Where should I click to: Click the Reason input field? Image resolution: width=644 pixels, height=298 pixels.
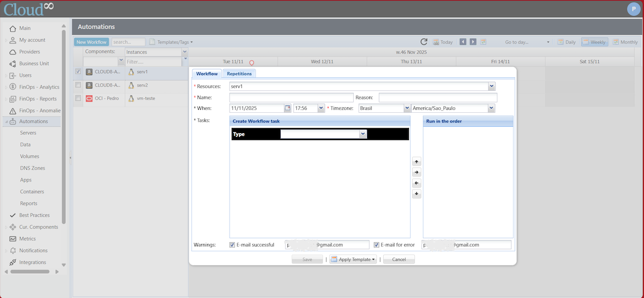(438, 97)
